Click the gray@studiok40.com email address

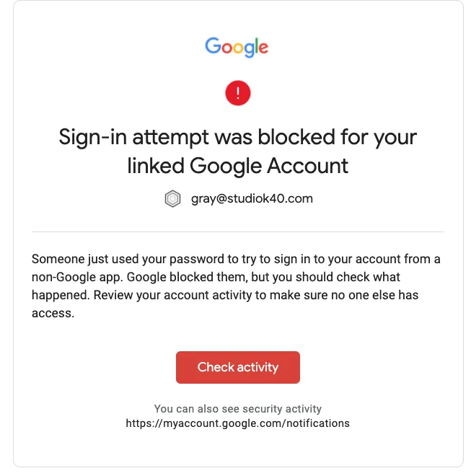coord(252,198)
